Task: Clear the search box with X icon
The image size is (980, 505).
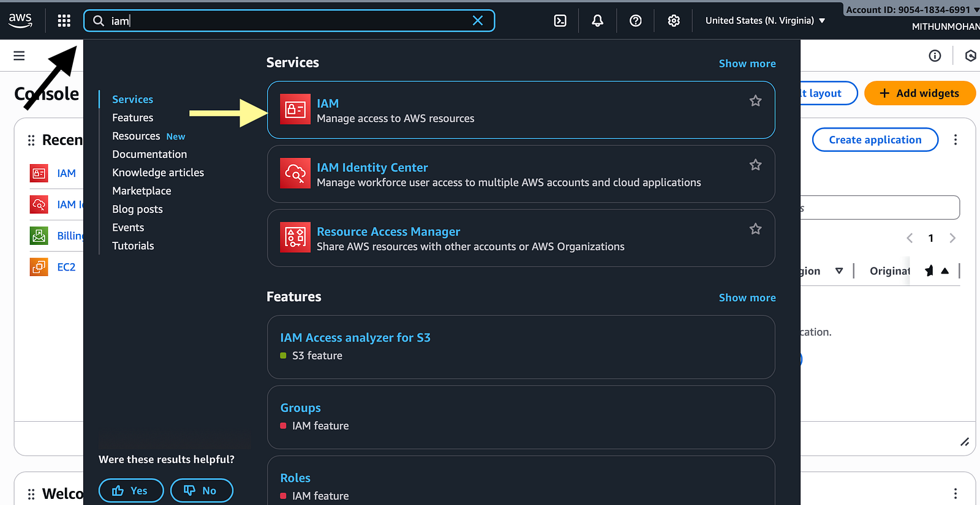Action: 478,21
